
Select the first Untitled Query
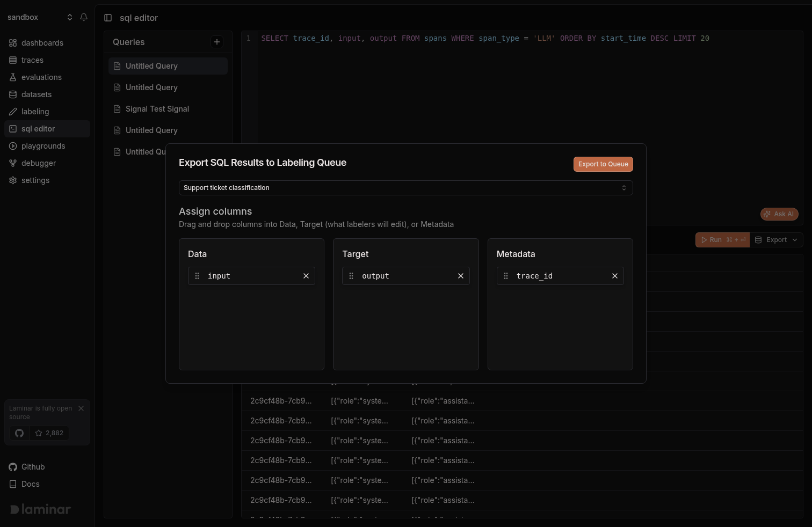pos(168,66)
